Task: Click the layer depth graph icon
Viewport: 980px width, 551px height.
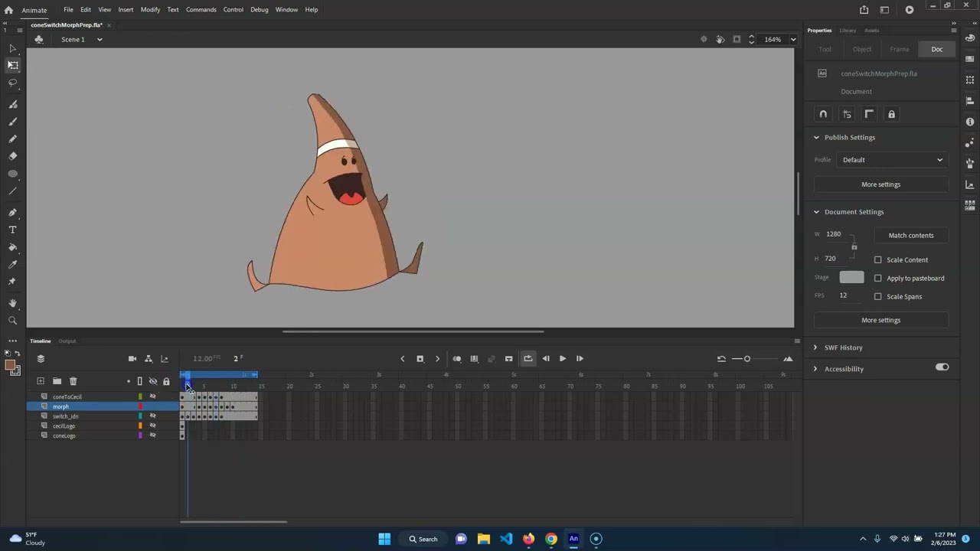Action: 165,358
